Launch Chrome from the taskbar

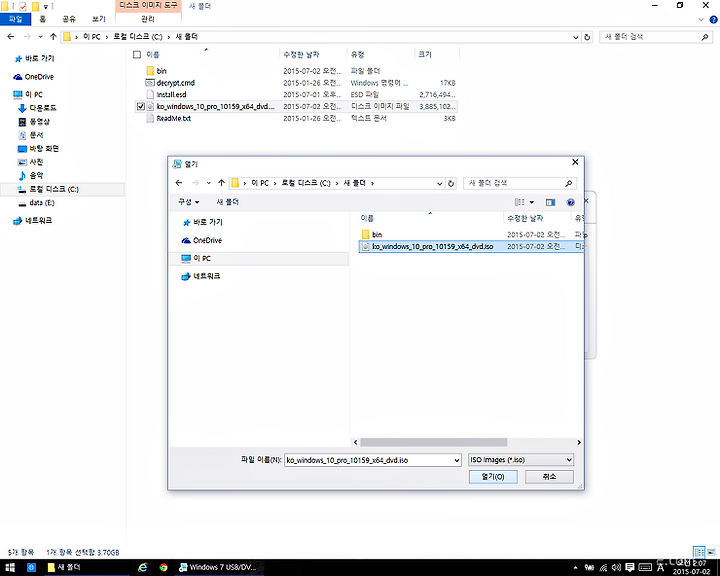click(163, 567)
